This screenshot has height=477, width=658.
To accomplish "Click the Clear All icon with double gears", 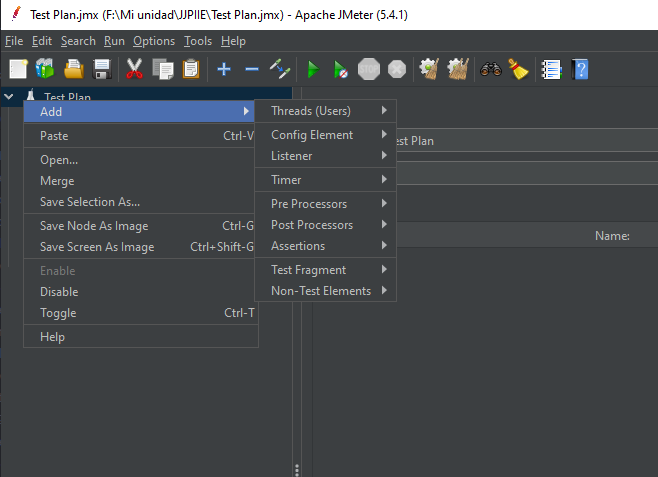I will pos(458,69).
